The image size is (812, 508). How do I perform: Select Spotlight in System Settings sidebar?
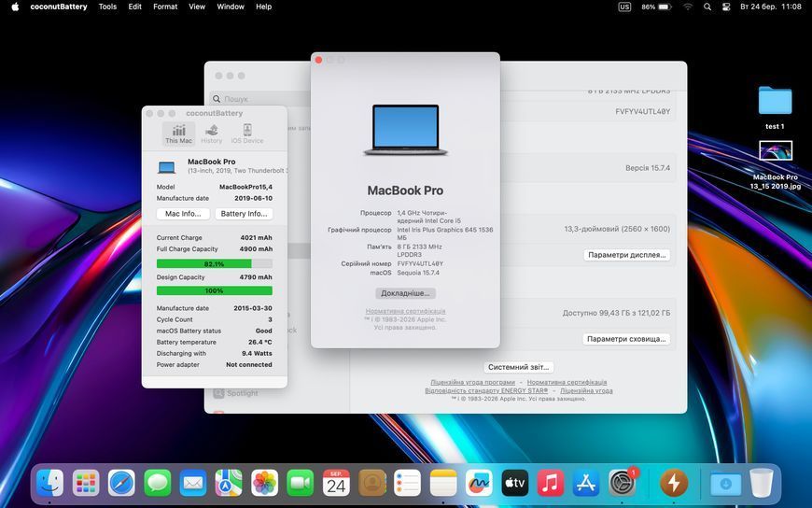235,393
